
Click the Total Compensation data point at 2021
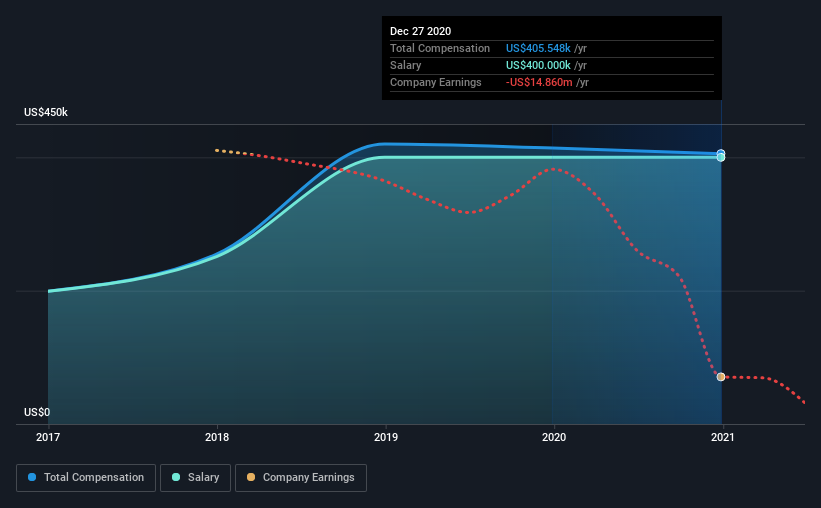pos(721,153)
